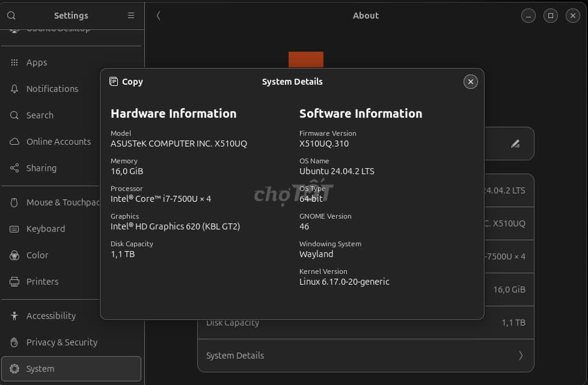Click the Search magnifier icon in sidebar list
Image resolution: width=588 pixels, height=385 pixels.
point(14,115)
